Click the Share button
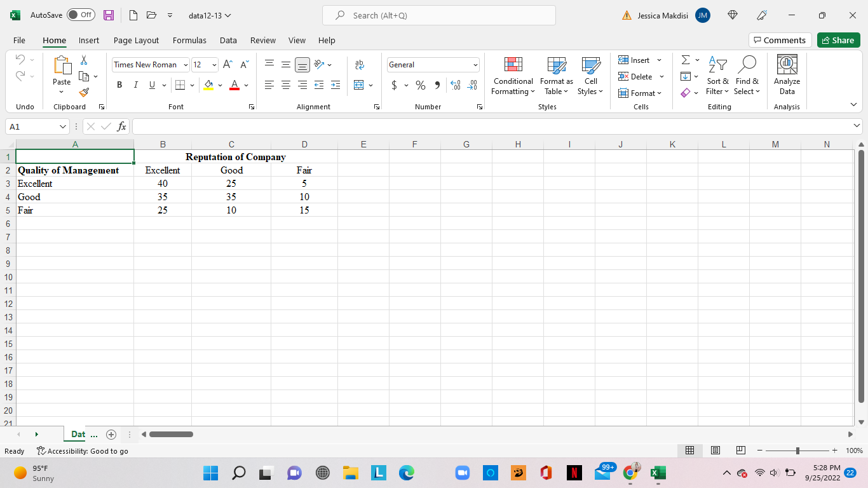The height and width of the screenshot is (488, 868). point(838,40)
